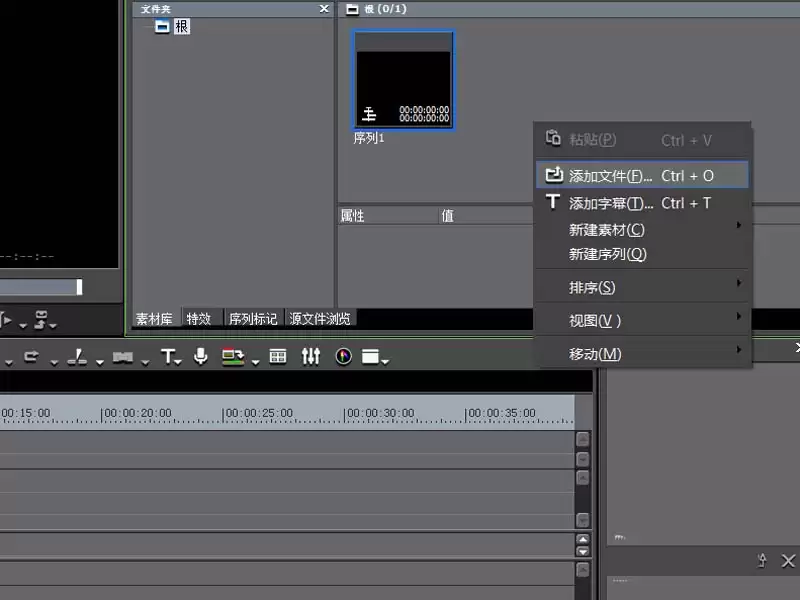Click the add cut point icon

[x=77, y=356]
